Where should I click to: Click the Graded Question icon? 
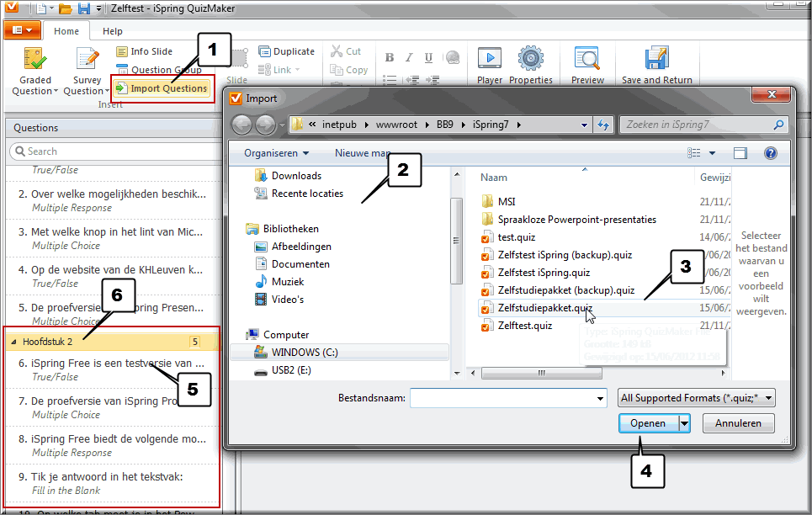coord(34,59)
